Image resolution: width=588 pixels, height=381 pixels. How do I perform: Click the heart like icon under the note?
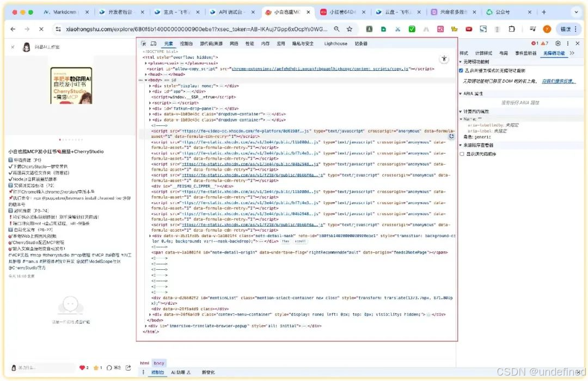point(82,368)
